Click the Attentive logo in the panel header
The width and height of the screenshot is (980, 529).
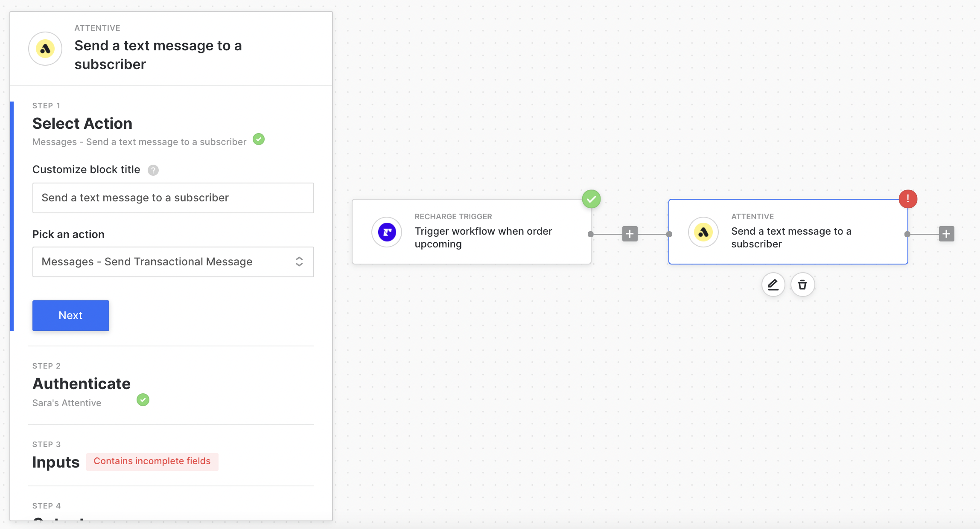click(45, 49)
